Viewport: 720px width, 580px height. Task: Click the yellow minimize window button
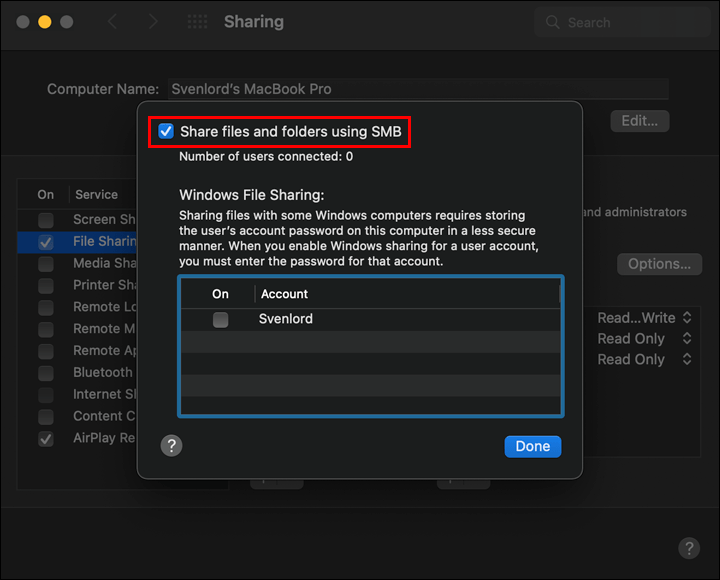click(x=45, y=22)
